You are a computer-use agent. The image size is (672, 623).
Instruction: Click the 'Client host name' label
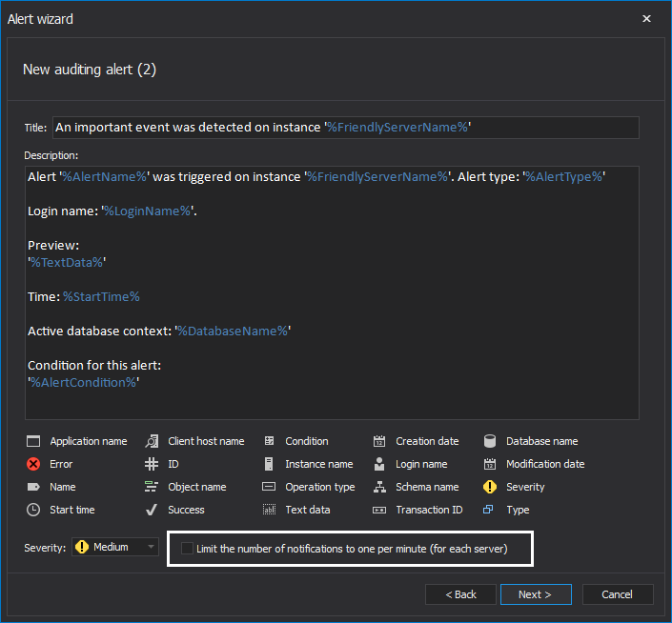click(x=206, y=441)
